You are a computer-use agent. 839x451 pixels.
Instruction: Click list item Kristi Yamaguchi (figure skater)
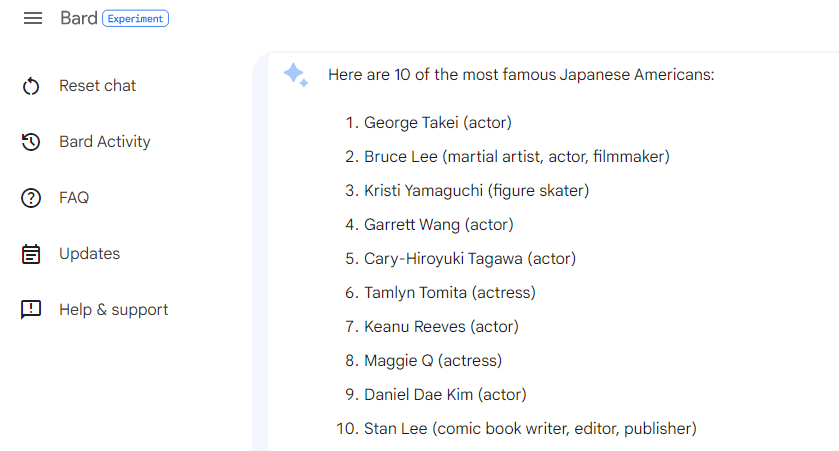pyautogui.click(x=476, y=190)
